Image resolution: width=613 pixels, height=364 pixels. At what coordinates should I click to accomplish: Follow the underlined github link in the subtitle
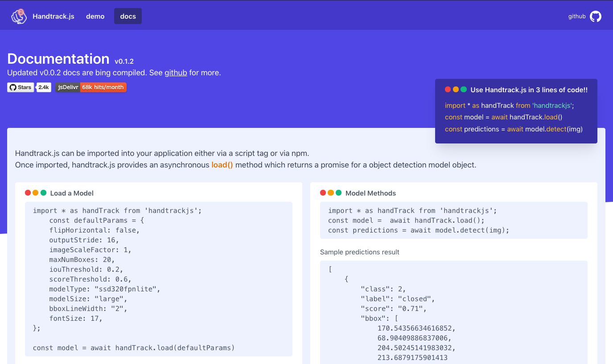click(x=176, y=73)
